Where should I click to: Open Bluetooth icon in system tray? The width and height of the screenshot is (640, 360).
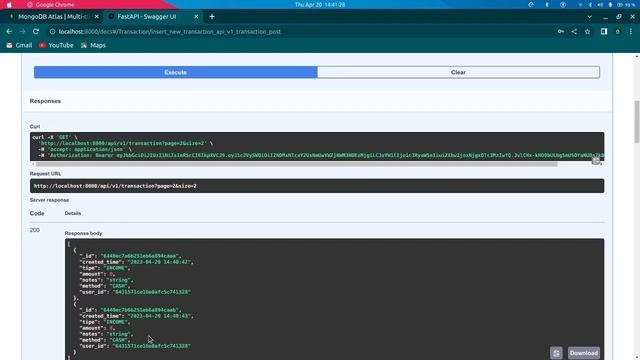(590, 5)
